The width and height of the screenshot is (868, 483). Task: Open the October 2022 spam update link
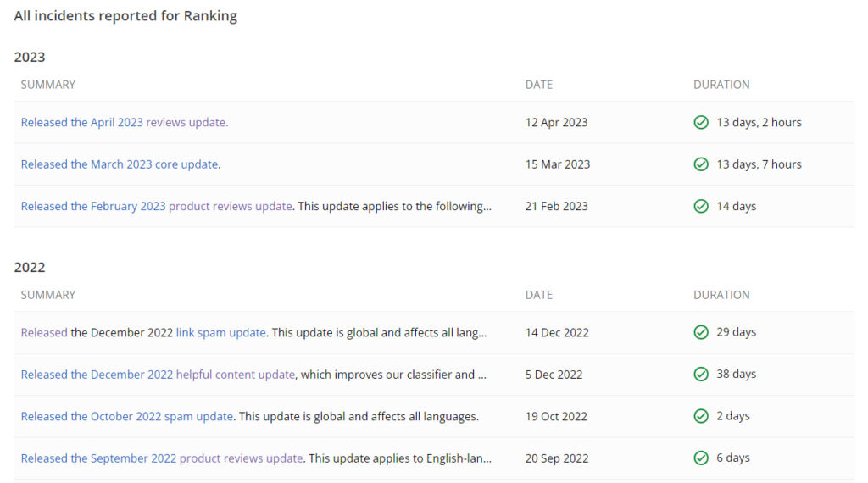tap(127, 417)
